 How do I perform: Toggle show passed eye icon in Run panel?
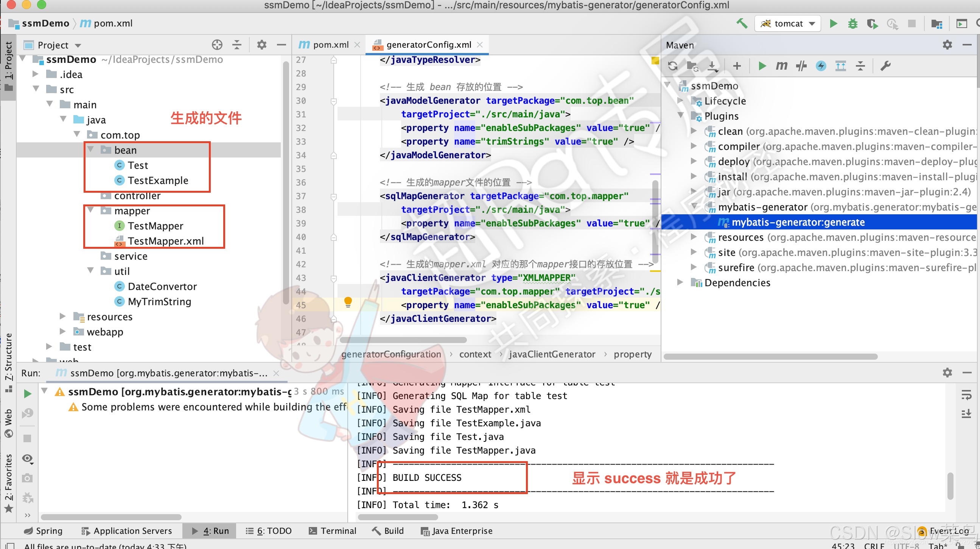tap(27, 459)
